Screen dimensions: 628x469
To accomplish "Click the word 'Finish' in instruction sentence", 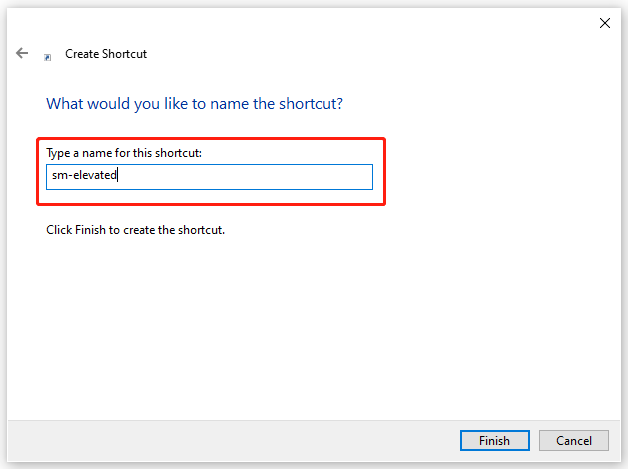I will (x=90, y=230).
